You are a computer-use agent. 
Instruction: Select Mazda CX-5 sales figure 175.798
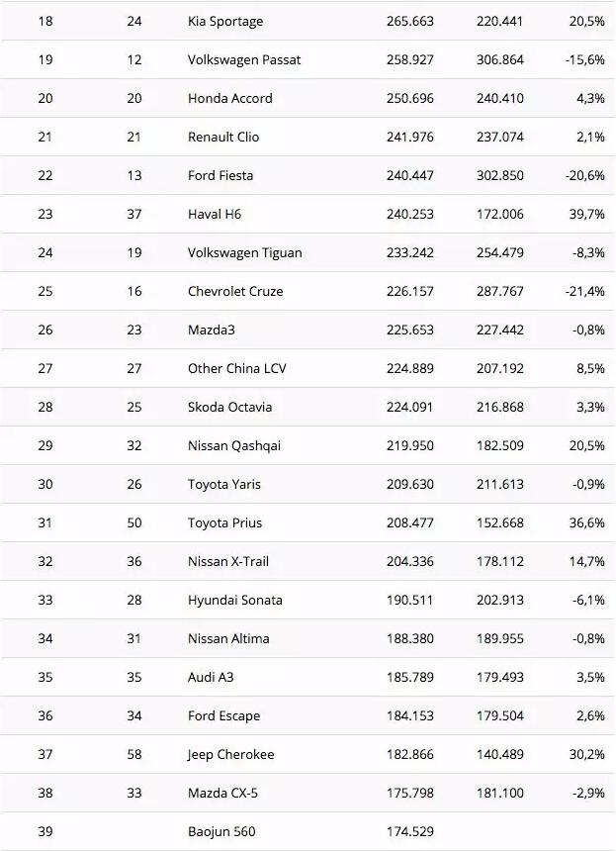(x=410, y=793)
